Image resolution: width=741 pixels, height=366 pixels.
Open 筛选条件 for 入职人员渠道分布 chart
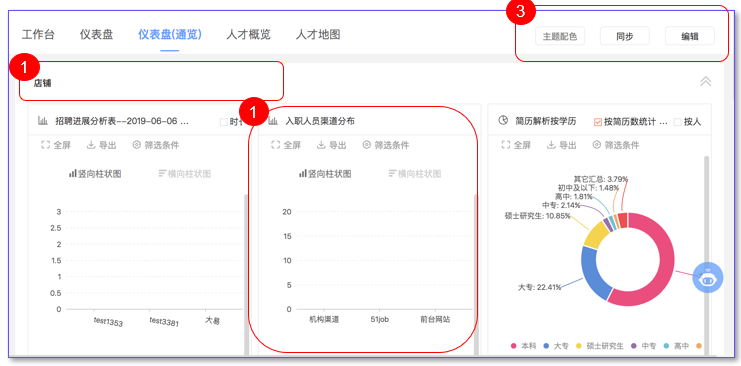pos(386,145)
